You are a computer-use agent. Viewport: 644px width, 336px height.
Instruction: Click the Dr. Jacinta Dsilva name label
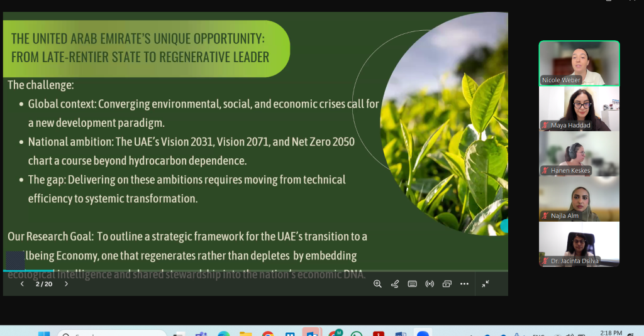coord(575,261)
